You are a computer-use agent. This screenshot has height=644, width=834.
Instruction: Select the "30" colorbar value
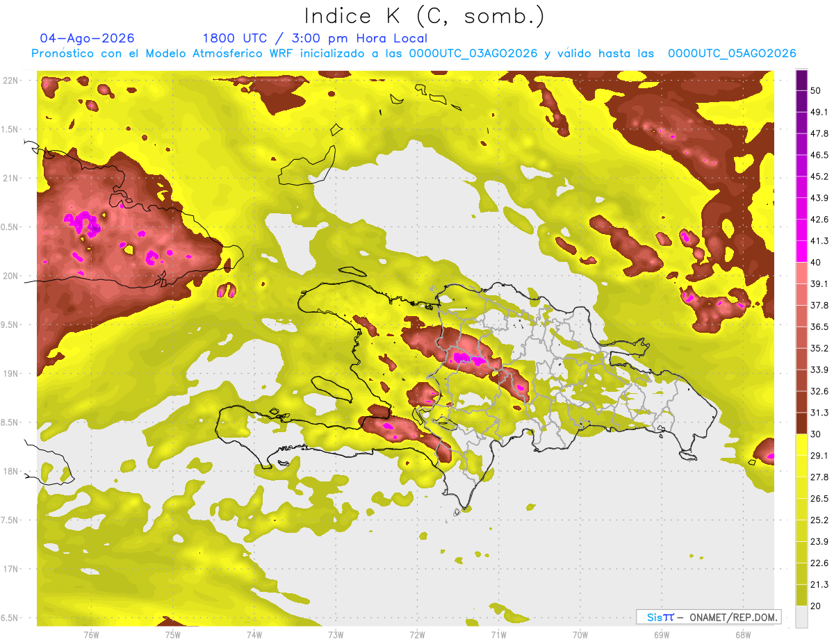point(816,434)
